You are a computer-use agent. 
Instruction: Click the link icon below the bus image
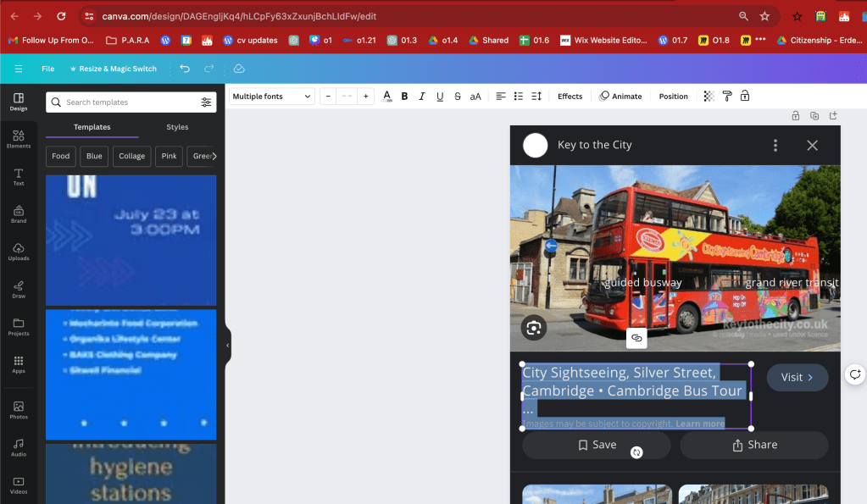[636, 338]
